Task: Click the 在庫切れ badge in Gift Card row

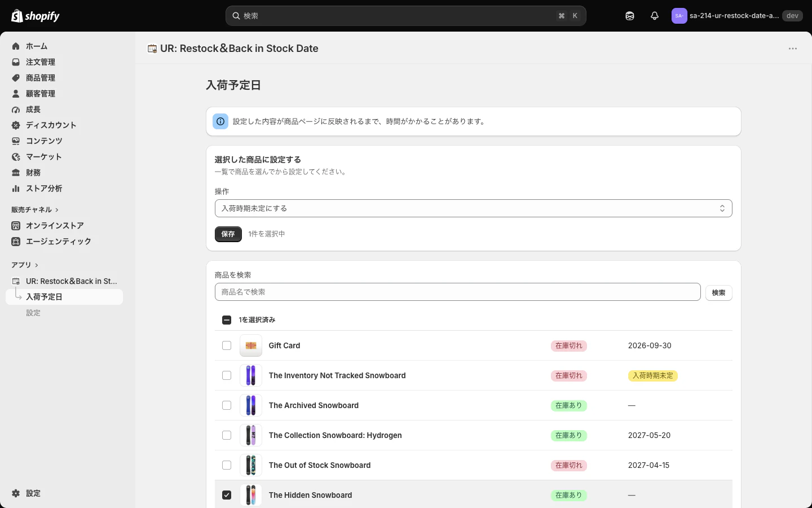Action: tap(569, 346)
